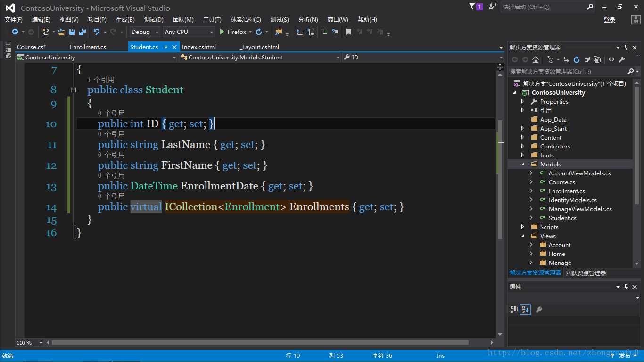
Task: Click the editor horizontal scrollbar
Action: [260, 343]
